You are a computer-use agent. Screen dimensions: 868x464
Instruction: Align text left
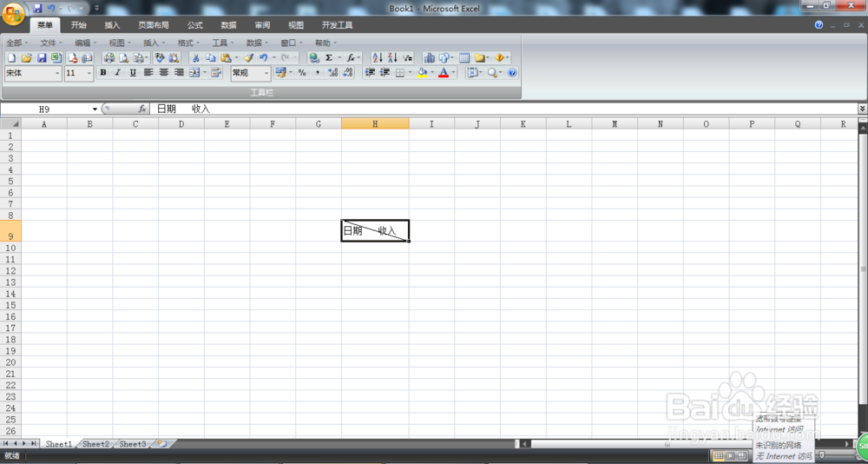(x=148, y=73)
